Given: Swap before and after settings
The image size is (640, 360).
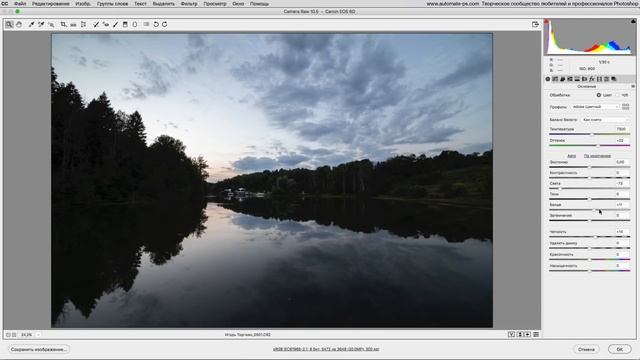Looking at the screenshot, I should point(520,334).
